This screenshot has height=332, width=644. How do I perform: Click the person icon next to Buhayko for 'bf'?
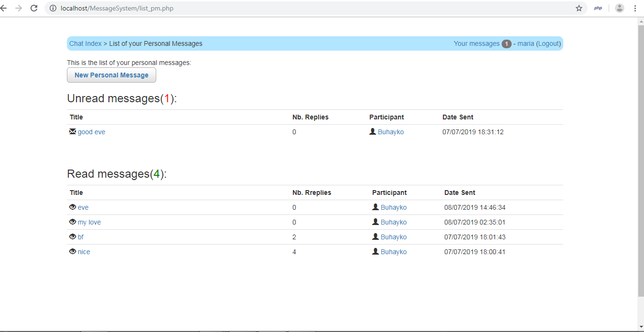(x=376, y=236)
